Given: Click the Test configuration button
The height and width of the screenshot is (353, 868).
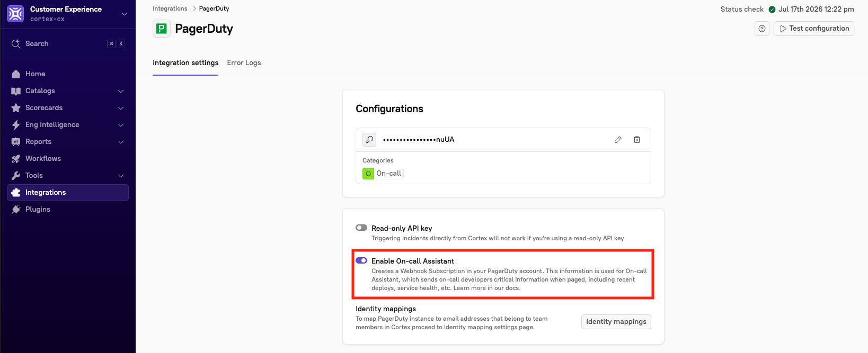Looking at the screenshot, I should (814, 29).
